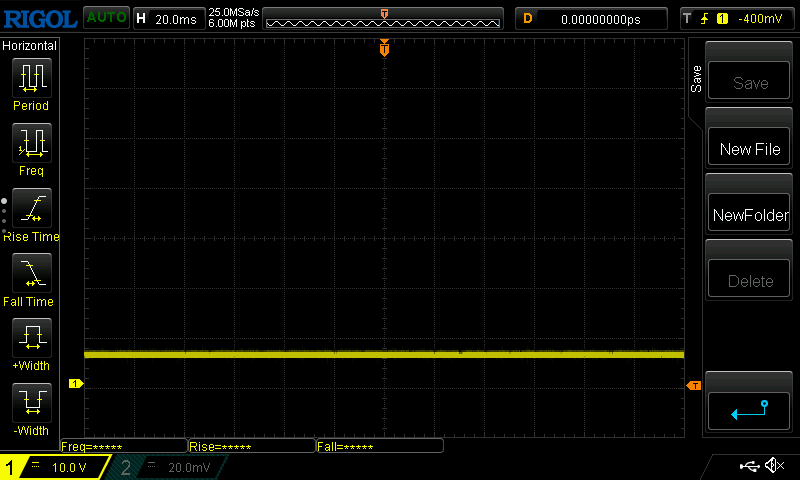
Task: Click the Horizontal menu header
Action: click(30, 45)
